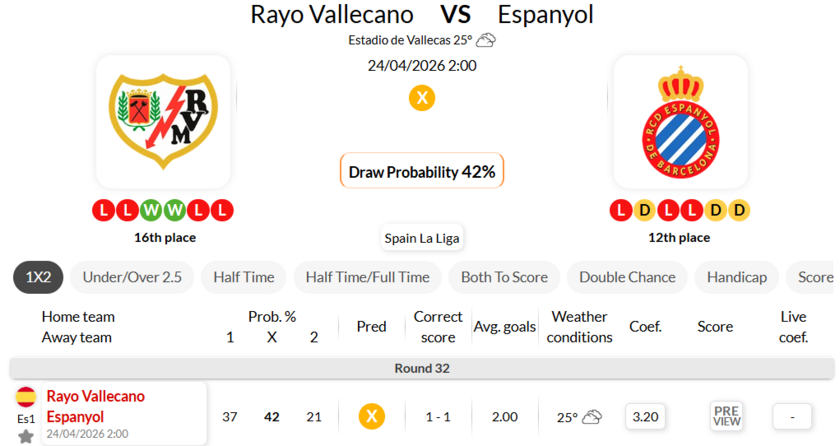Select the Handicap tab
The width and height of the screenshot is (840, 446).
737,277
